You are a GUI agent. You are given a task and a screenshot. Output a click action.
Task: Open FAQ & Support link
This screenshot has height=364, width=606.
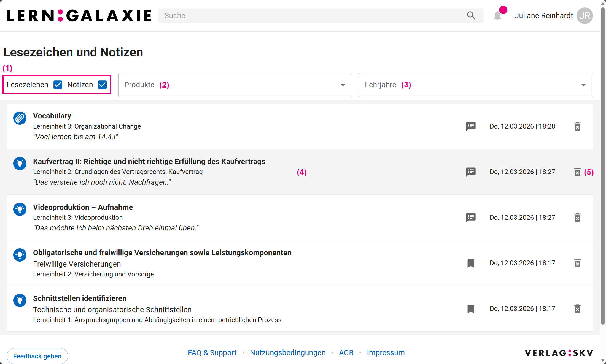[x=212, y=353]
